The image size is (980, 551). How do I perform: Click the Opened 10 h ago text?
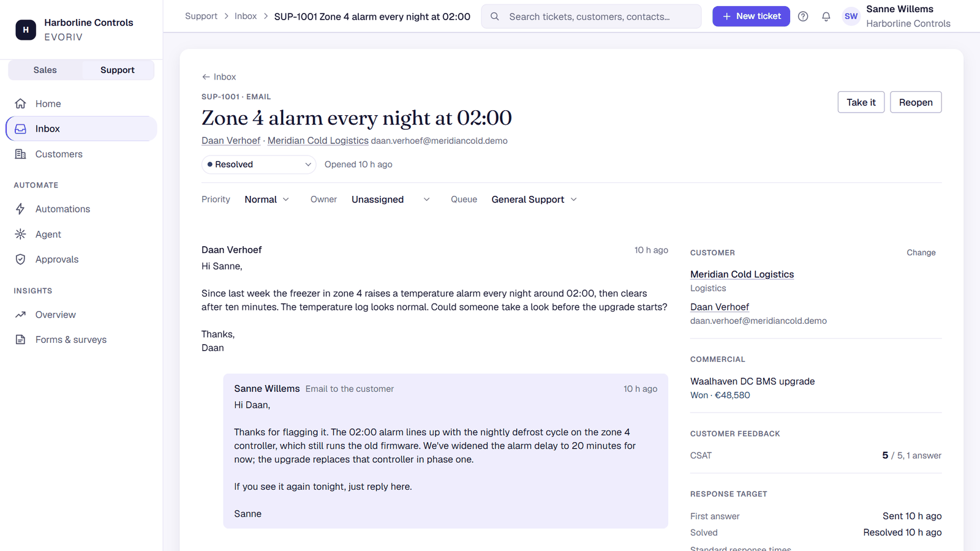(x=358, y=164)
